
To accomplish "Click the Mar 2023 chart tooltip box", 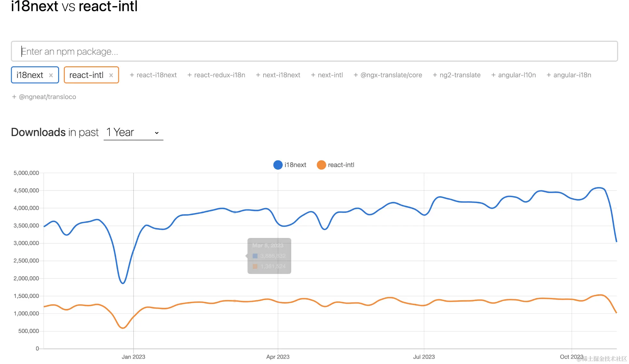I will 269,256.
